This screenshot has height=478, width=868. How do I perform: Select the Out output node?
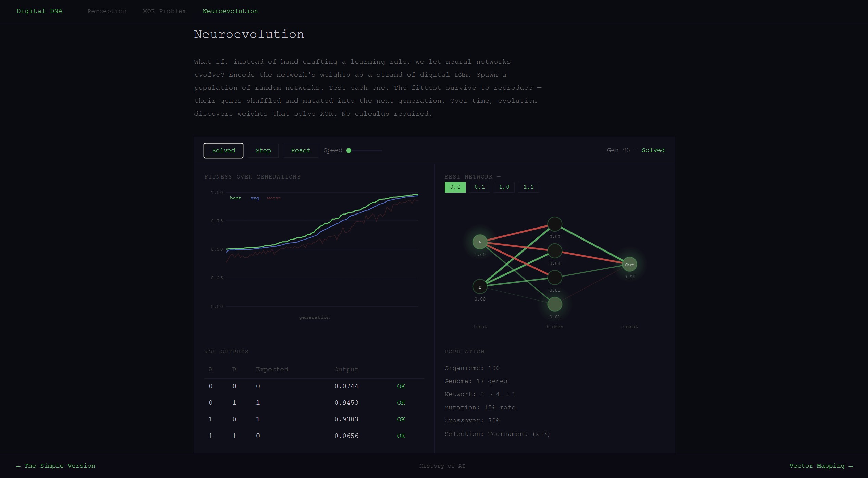pos(629,264)
